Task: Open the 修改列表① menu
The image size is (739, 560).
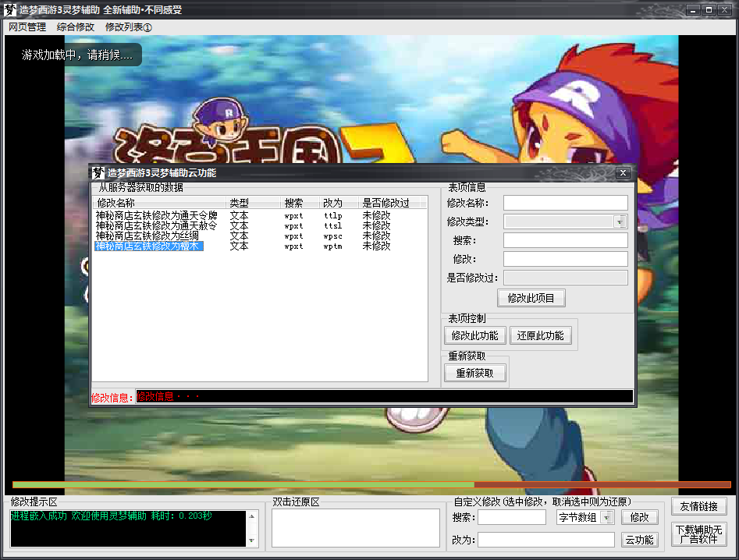Action: pos(128,27)
